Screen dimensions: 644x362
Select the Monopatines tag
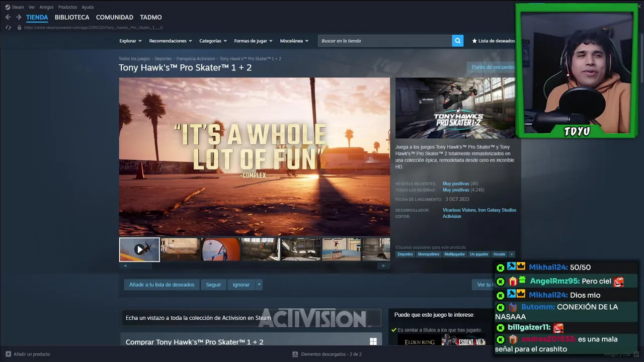tap(429, 254)
